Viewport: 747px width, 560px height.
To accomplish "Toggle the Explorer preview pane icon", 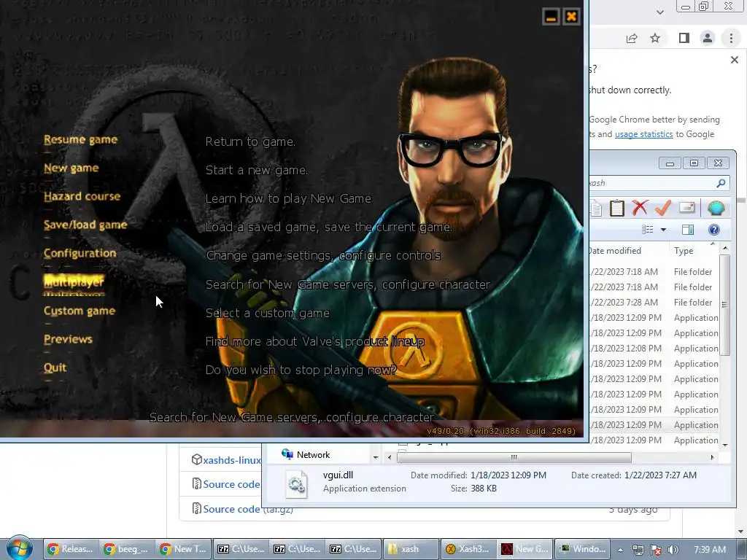I will pos(688,230).
